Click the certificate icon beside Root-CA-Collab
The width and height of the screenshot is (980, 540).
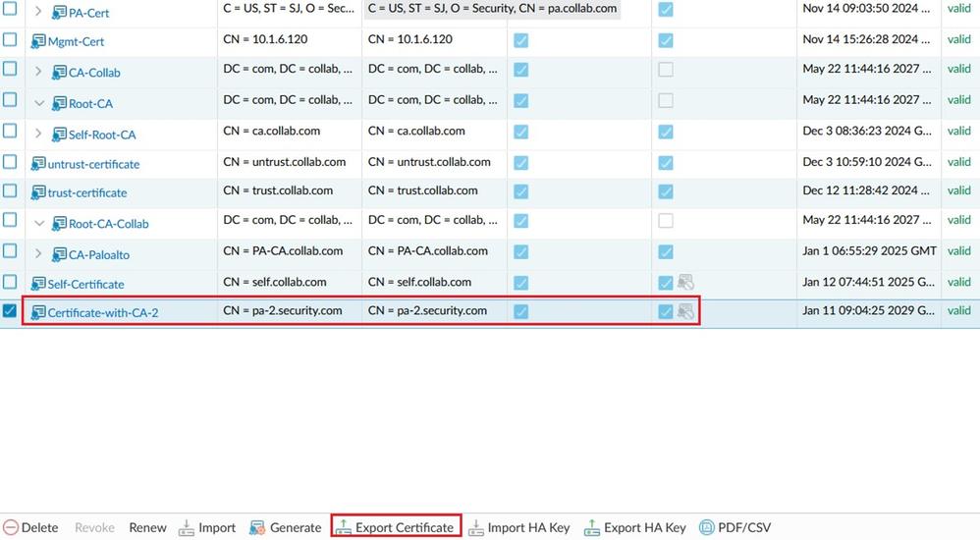(x=59, y=223)
